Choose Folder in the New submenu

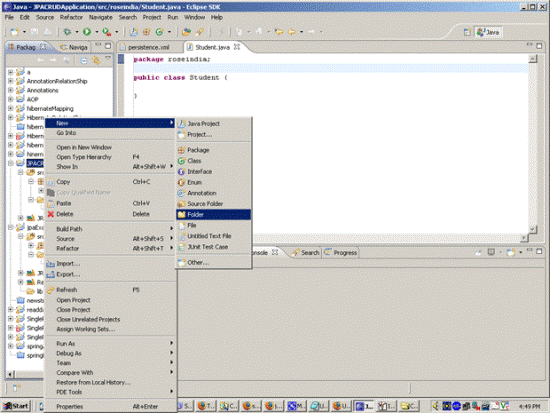tap(214, 214)
